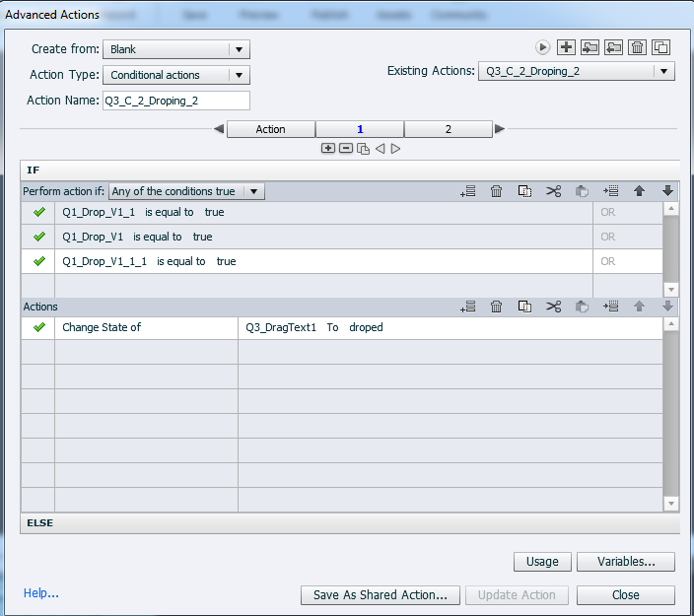Cut the selected condition with scissors icon
The height and width of the screenshot is (616, 694).
pos(553,192)
